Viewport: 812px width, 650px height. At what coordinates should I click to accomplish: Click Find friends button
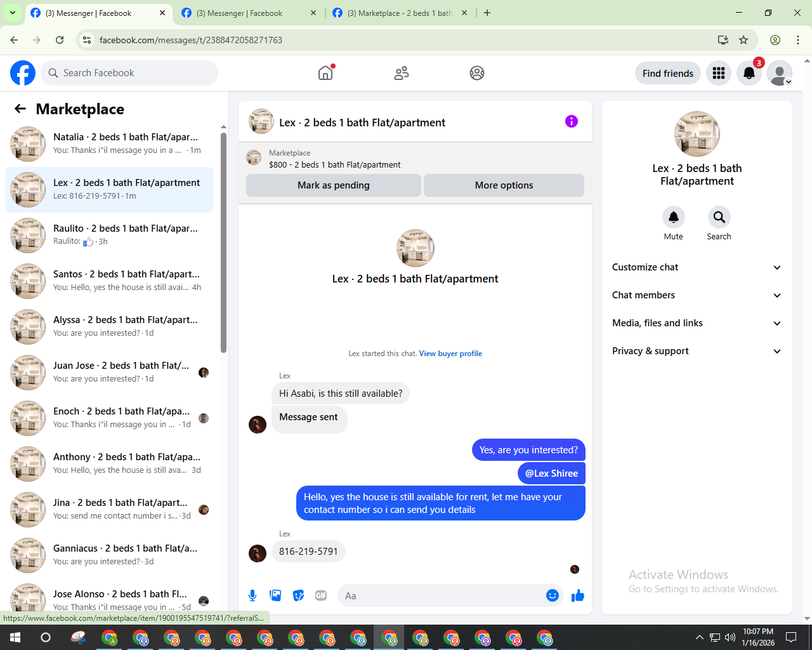(x=668, y=73)
